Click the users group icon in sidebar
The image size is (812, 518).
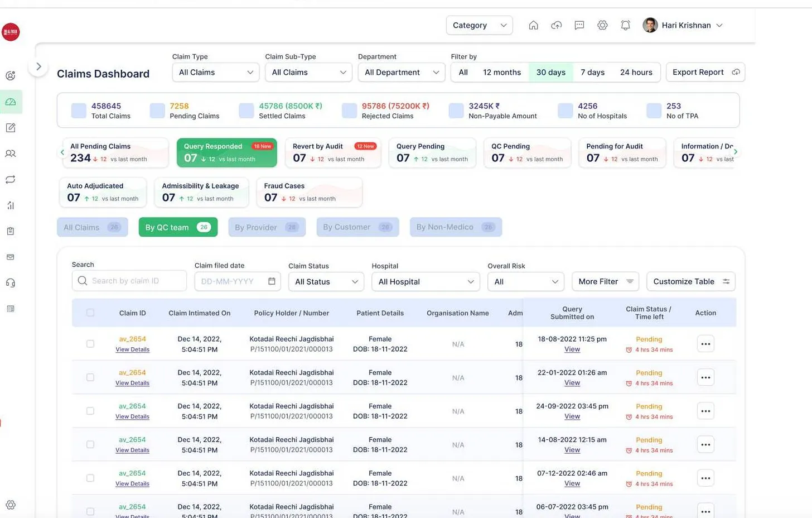11,154
